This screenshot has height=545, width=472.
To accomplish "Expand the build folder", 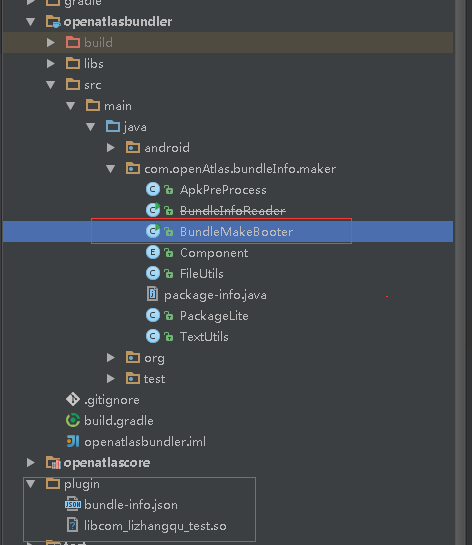I will point(51,42).
